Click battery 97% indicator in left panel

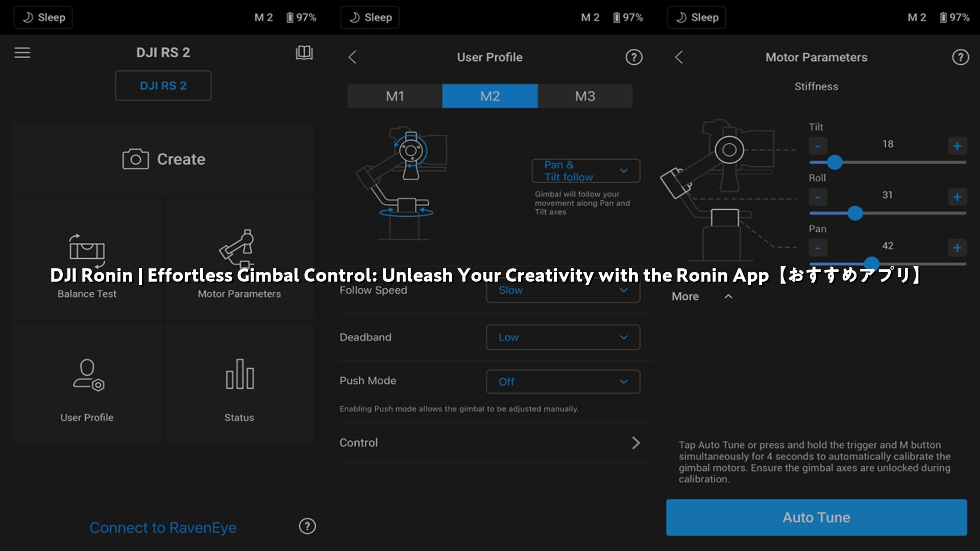pyautogui.click(x=301, y=17)
